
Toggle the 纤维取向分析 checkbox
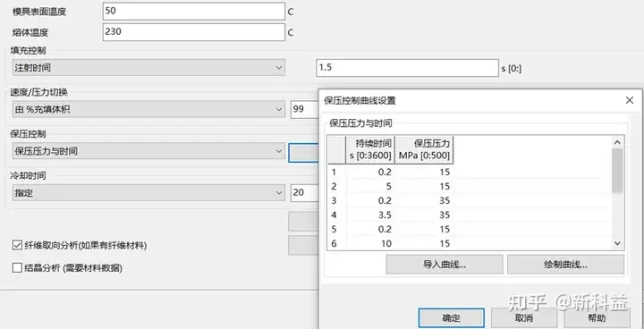click(17, 246)
